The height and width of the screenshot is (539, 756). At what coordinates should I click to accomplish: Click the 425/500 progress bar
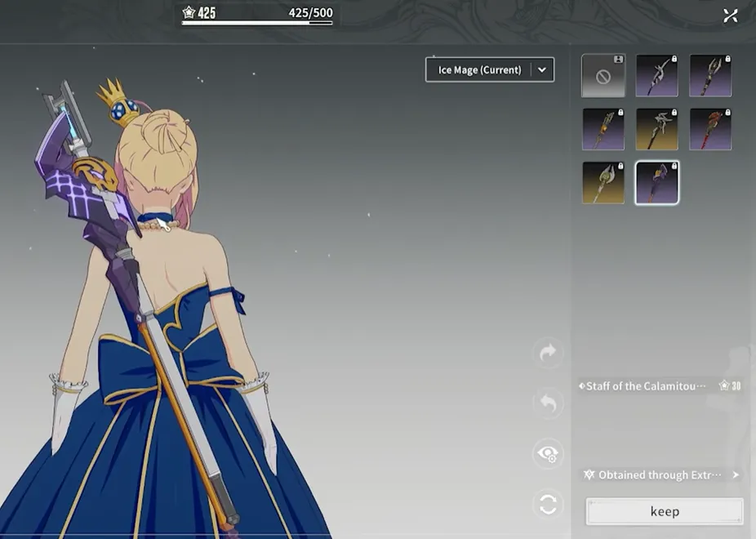pos(257,23)
